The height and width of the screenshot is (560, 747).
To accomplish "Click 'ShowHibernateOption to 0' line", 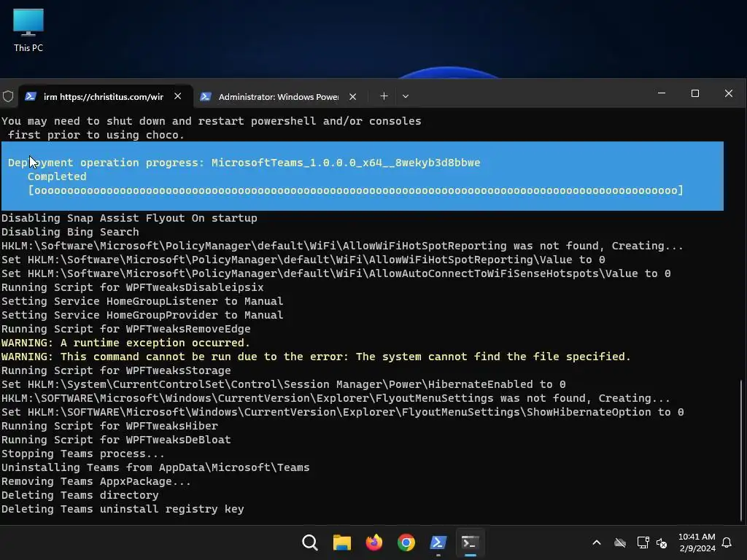I will pos(343,412).
